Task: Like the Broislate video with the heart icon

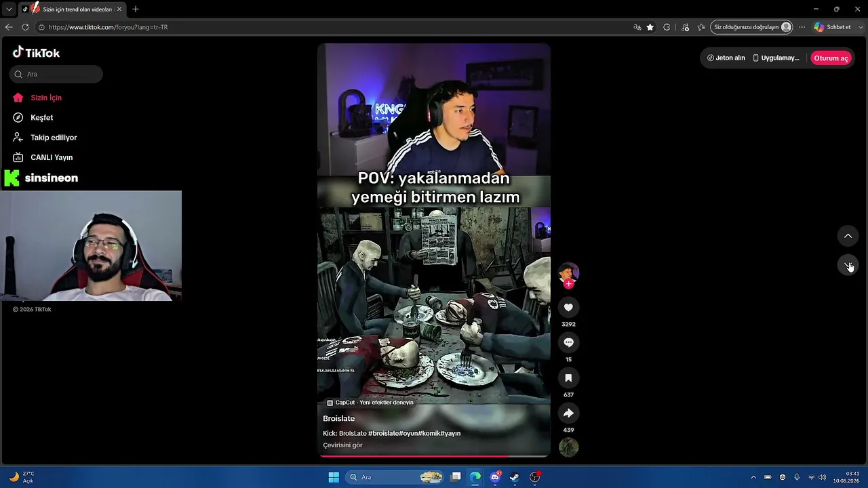Action: coord(568,307)
